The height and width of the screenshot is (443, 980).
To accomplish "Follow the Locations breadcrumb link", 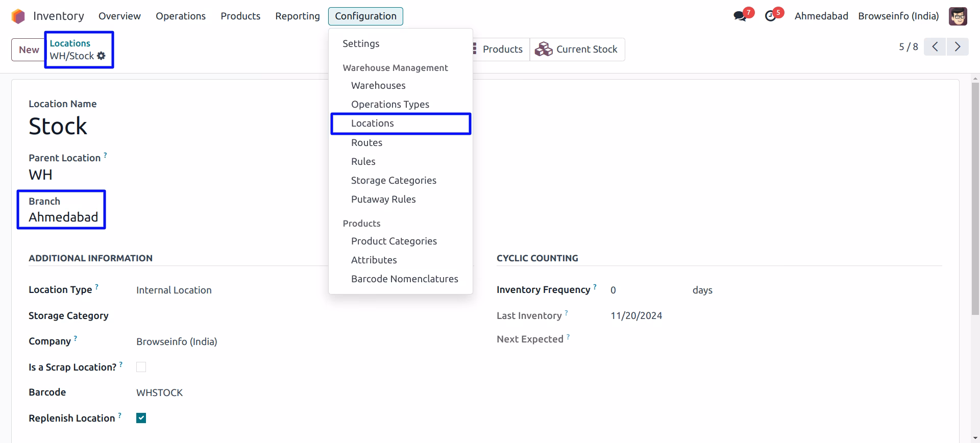I will click(70, 43).
